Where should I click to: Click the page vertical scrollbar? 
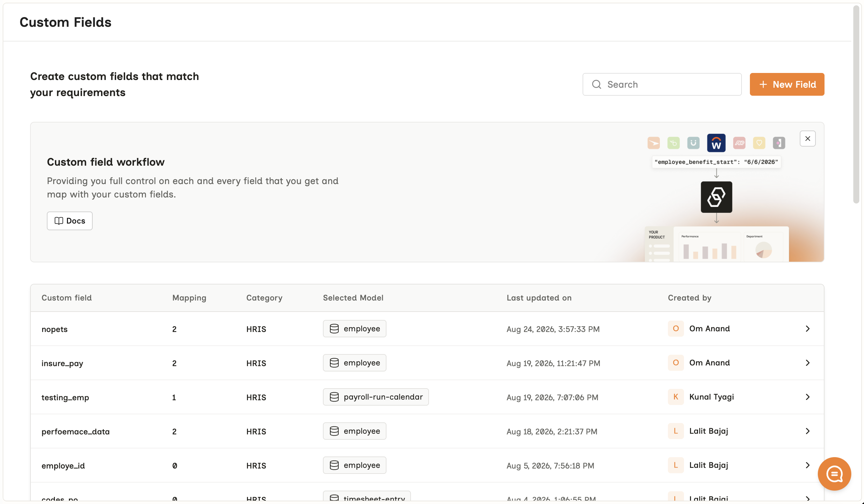coord(856,104)
